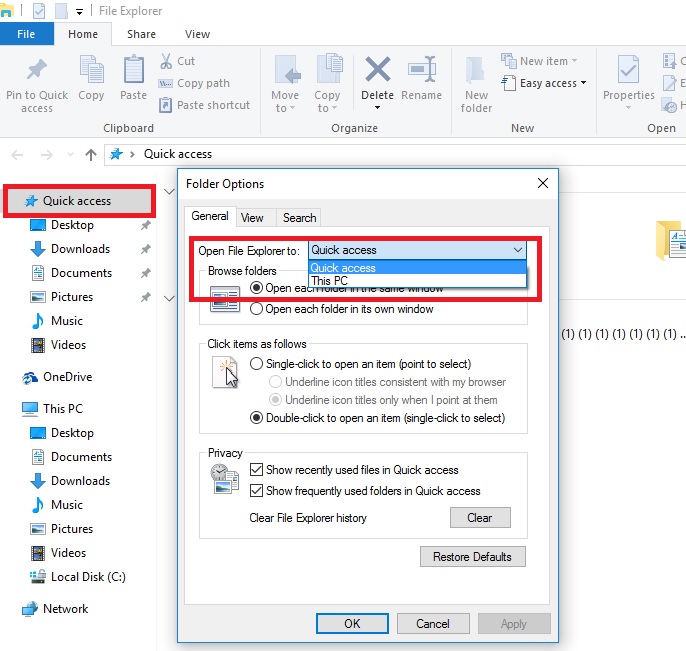Image resolution: width=686 pixels, height=651 pixels.
Task: Click the Forward arrow navigation icon
Action: point(46,154)
